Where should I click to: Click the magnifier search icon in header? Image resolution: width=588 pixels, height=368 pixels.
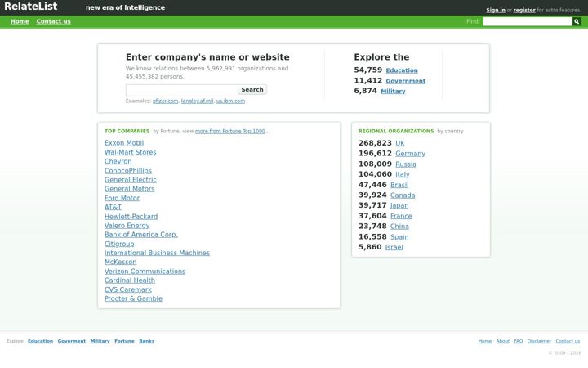point(577,22)
